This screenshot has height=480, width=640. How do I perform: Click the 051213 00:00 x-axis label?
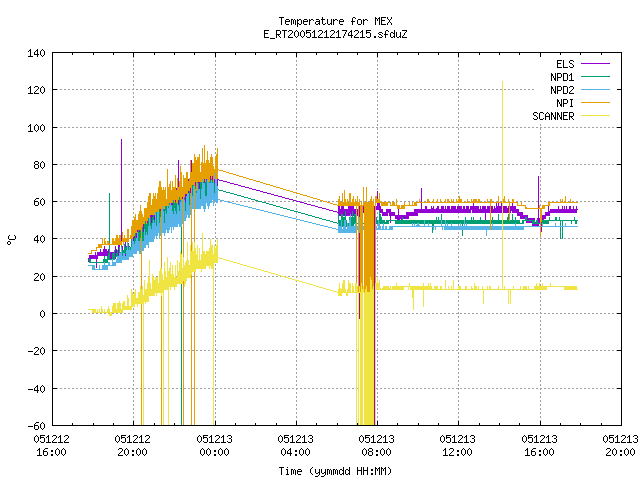click(214, 446)
